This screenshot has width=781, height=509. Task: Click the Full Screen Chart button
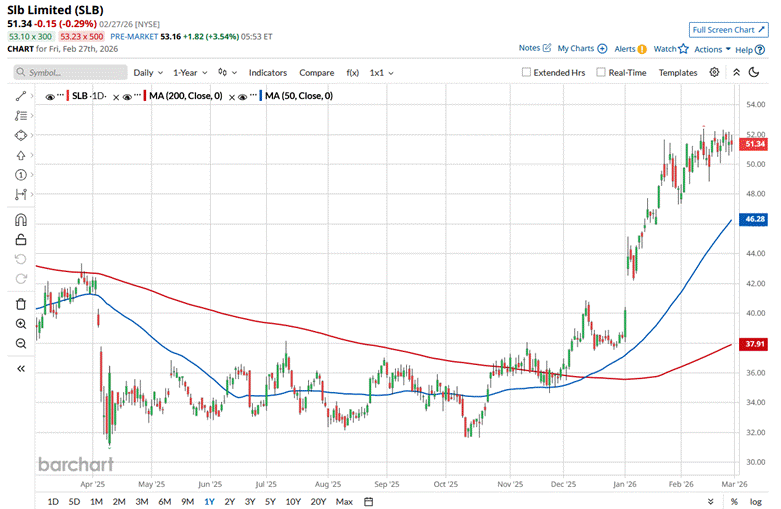click(x=729, y=30)
